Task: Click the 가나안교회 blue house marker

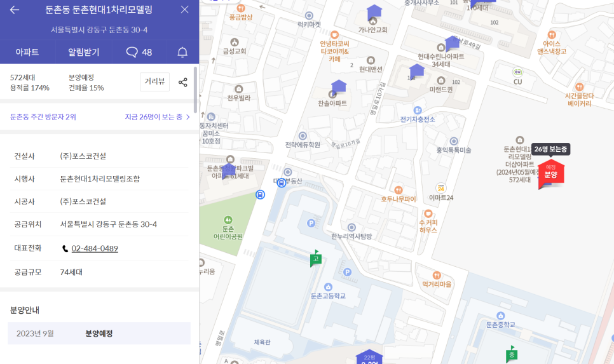Action: [x=374, y=13]
